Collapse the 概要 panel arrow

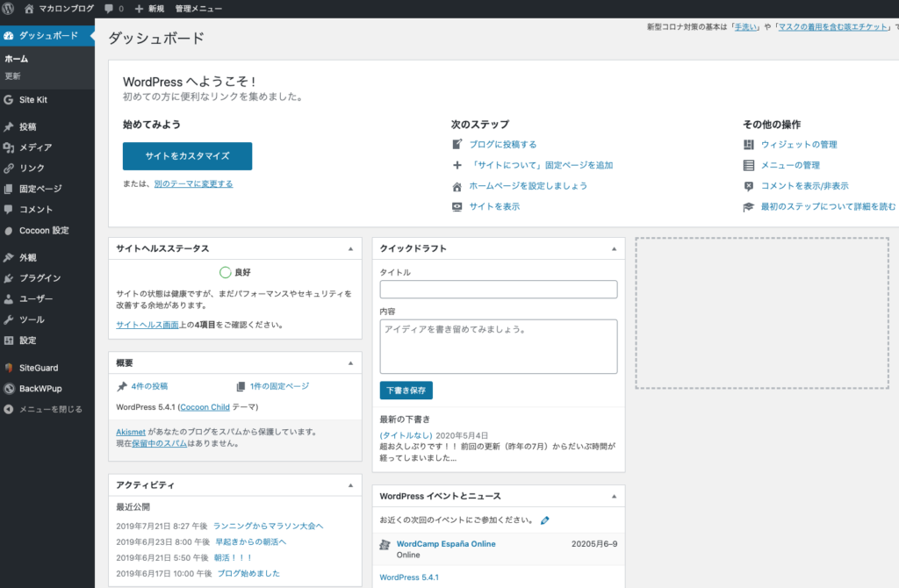point(350,363)
